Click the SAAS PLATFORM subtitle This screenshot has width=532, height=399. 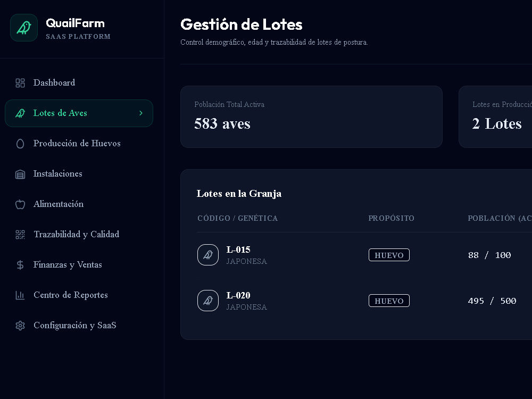coord(78,37)
